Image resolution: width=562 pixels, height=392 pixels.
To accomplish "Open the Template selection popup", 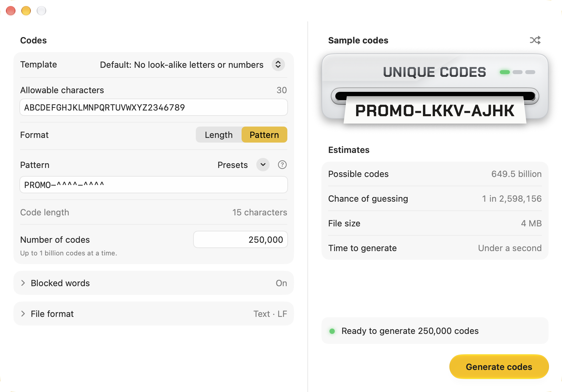I will [x=278, y=64].
